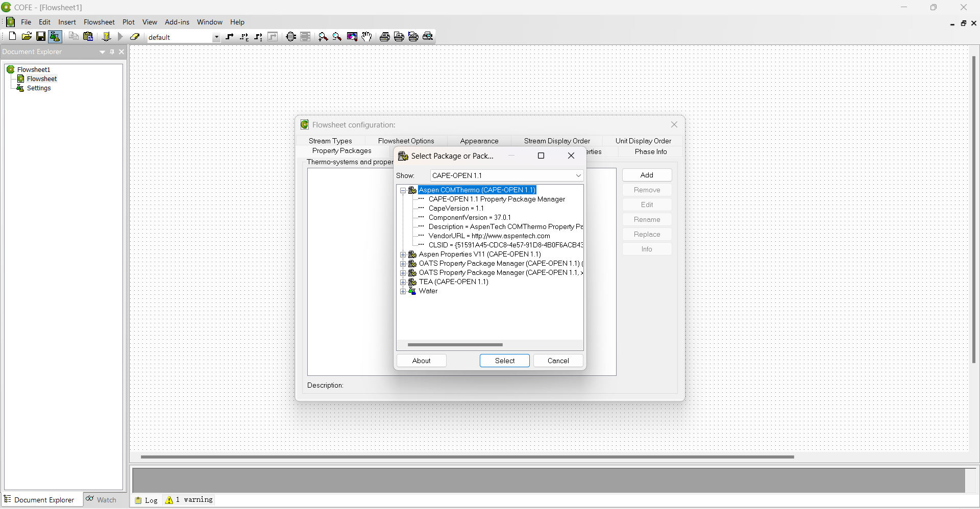This screenshot has height=509, width=980.
Task: Click 'VendorURL = http://www.aspentech.com' row
Action: (x=489, y=236)
